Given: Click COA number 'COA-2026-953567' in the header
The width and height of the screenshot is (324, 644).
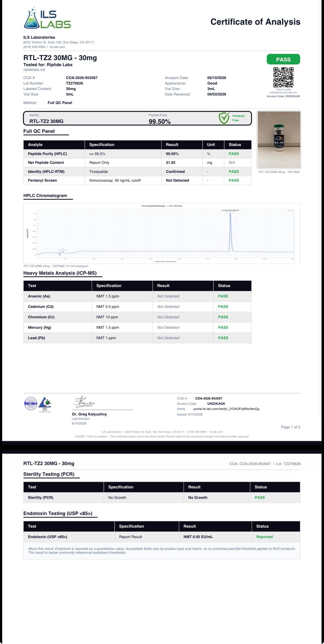Looking at the screenshot, I should click(82, 78).
